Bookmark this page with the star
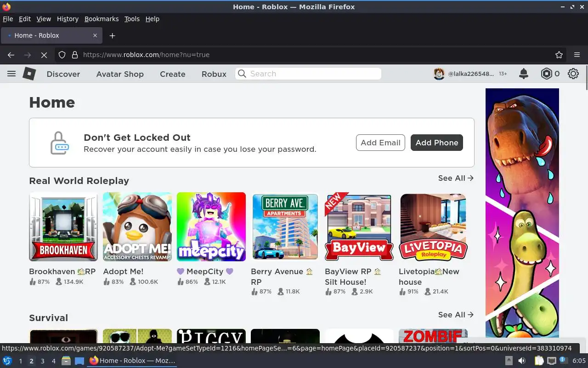 [559, 55]
